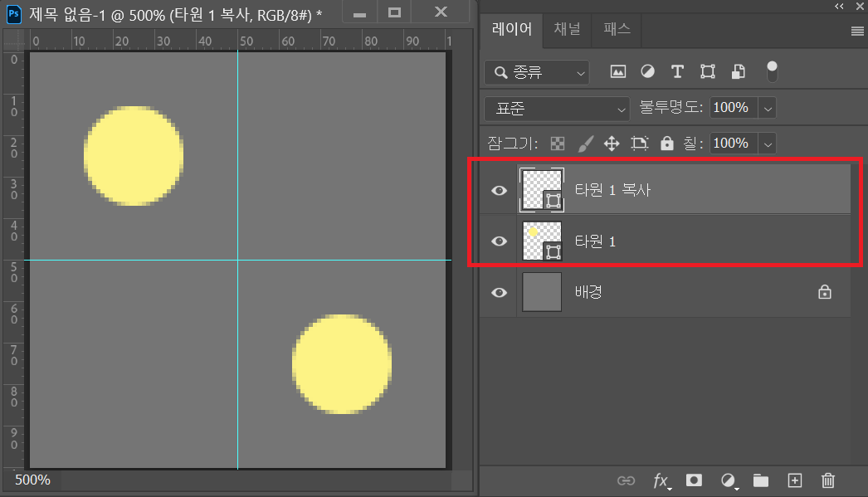Viewport: 868px width, 497px height.
Task: Click the 칠 label
Action: (x=693, y=144)
